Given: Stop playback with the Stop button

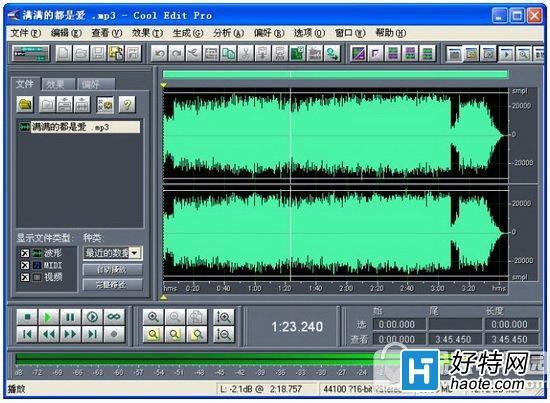Looking at the screenshot, I should click(27, 317).
